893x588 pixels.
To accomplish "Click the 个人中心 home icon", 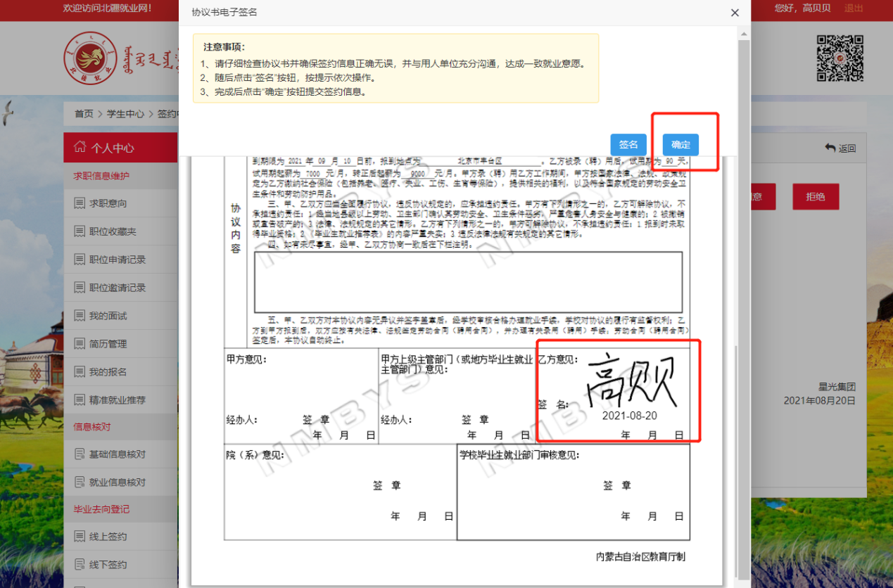I will pyautogui.click(x=79, y=148).
